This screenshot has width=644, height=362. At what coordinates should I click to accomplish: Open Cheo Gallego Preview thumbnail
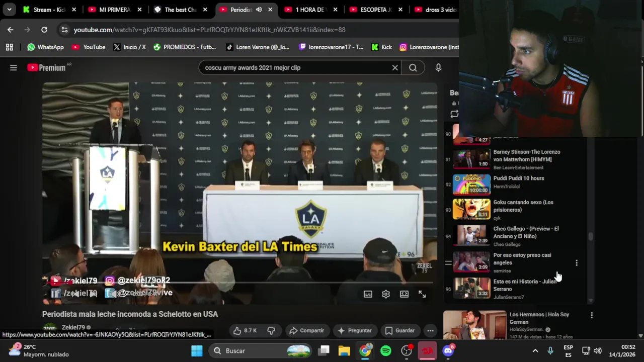point(471,235)
